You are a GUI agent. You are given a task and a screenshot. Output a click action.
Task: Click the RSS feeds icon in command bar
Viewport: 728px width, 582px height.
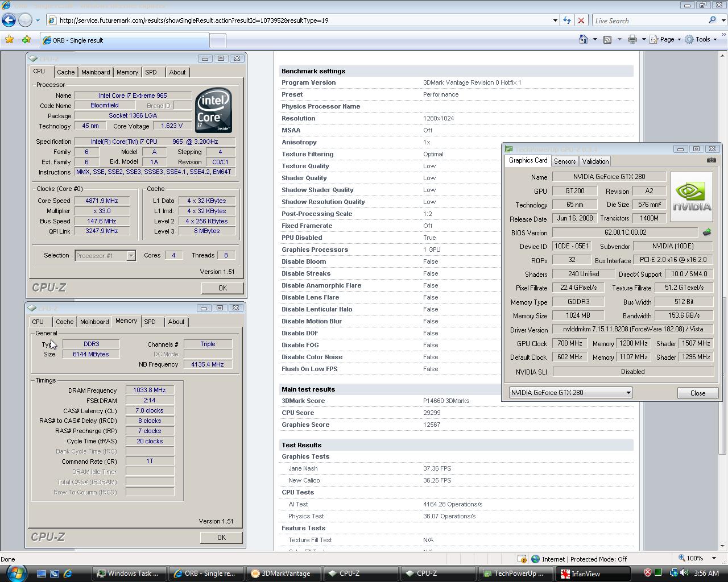tap(607, 39)
